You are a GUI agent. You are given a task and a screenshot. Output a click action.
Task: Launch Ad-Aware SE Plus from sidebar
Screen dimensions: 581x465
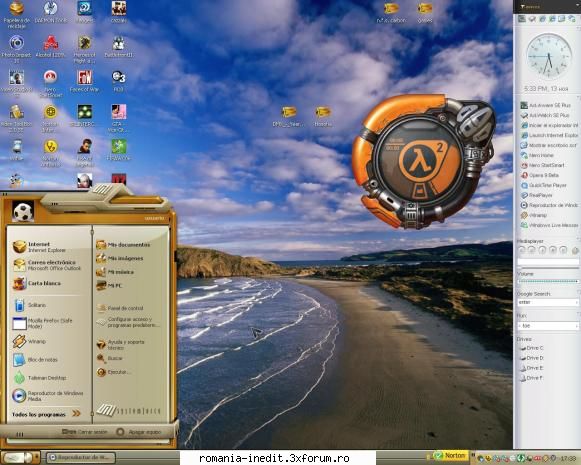[546, 105]
